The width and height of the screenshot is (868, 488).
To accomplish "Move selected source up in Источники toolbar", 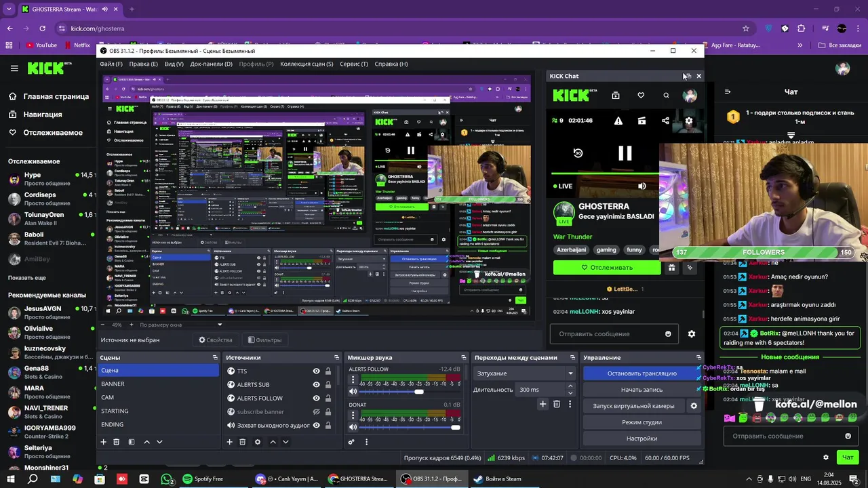I will pyautogui.click(x=273, y=442).
